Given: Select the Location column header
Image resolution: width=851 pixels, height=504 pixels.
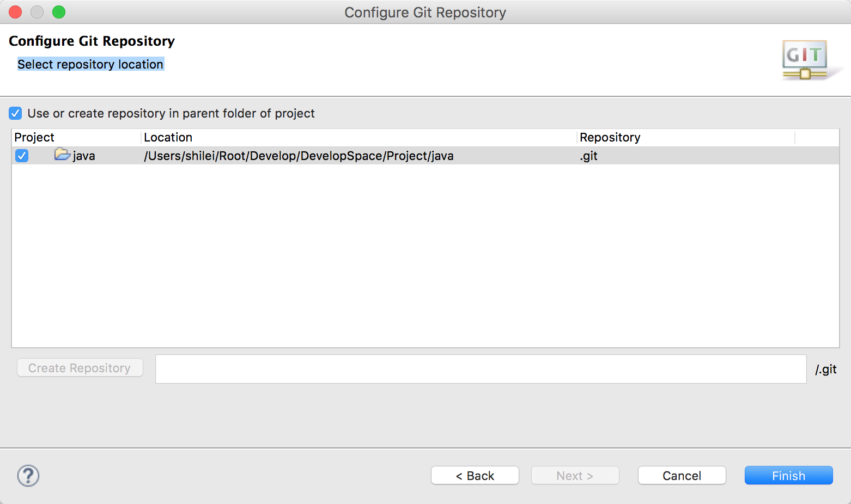Looking at the screenshot, I should click(358, 137).
